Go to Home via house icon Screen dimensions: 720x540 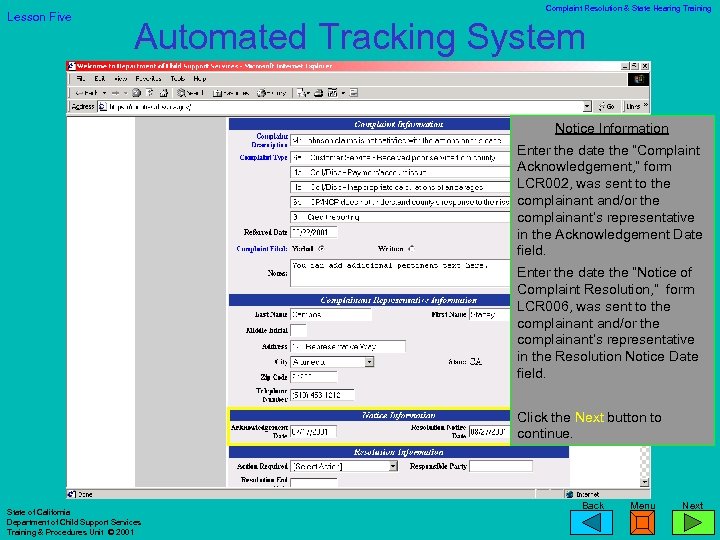point(163,93)
